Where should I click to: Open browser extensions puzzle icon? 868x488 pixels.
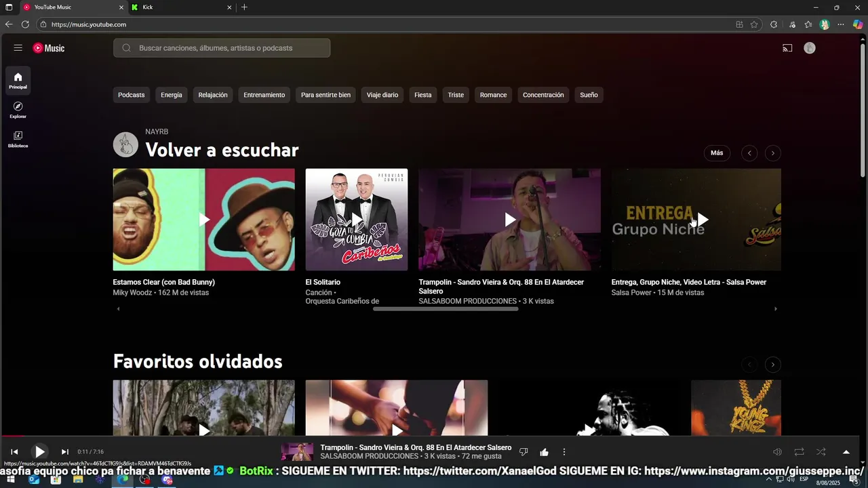pyautogui.click(x=774, y=24)
